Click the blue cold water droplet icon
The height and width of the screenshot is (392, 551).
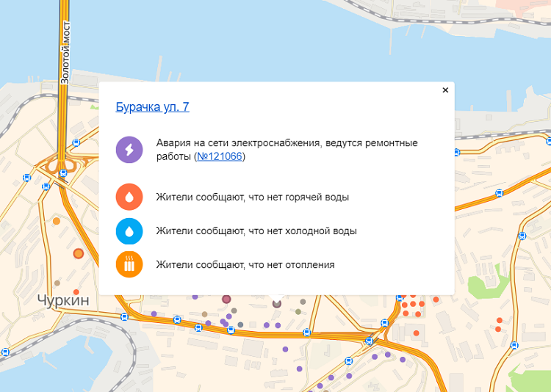[x=129, y=231]
